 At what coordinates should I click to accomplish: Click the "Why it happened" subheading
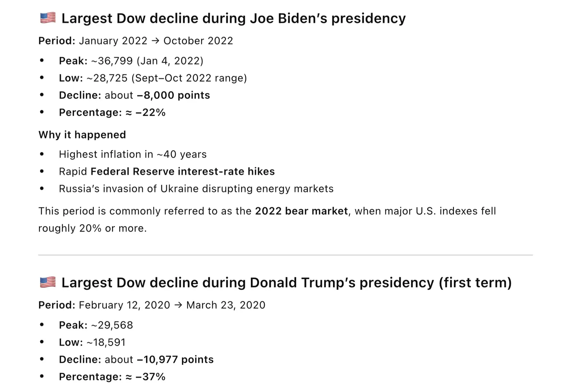click(82, 135)
